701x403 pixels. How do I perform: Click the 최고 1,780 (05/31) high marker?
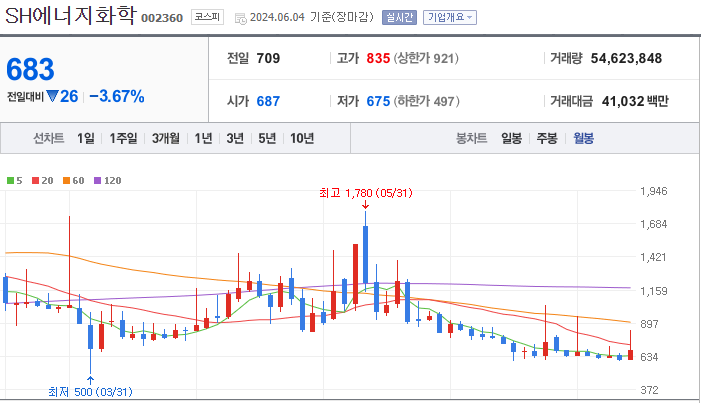pos(366,193)
